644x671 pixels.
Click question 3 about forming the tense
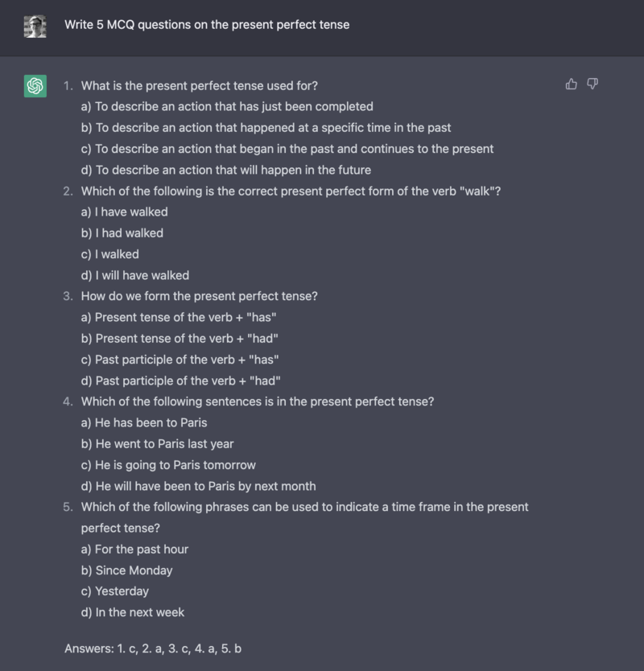(x=199, y=296)
